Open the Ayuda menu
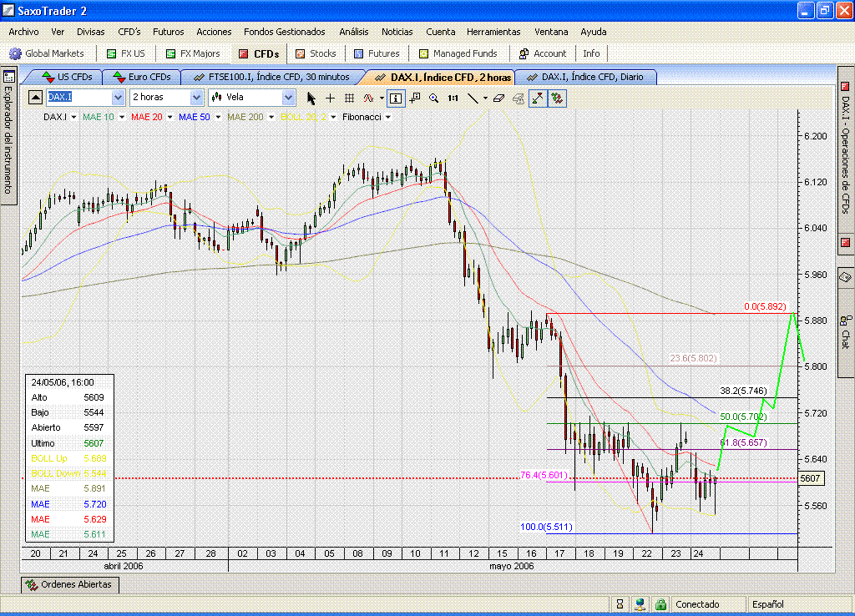This screenshot has height=616, width=855. [x=594, y=32]
